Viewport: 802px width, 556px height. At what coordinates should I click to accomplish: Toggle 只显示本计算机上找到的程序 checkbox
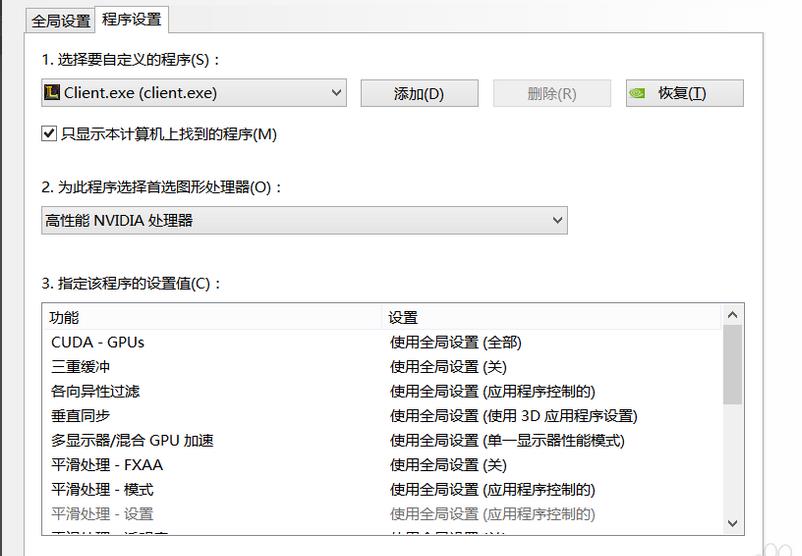click(x=48, y=133)
